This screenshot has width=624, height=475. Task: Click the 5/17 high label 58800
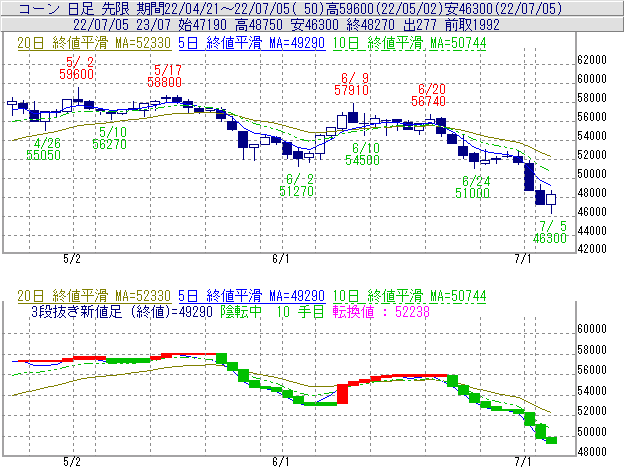tap(164, 82)
